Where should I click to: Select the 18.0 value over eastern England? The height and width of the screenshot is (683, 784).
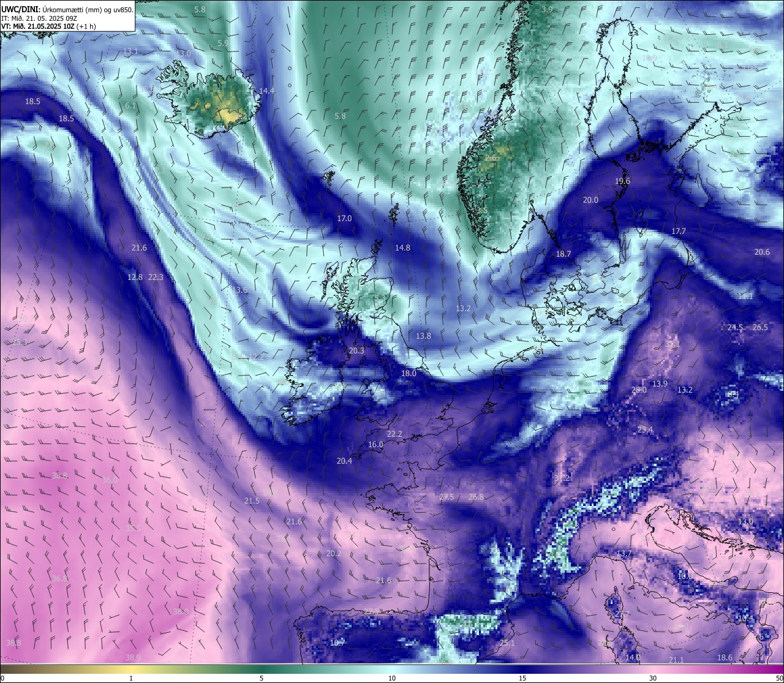click(409, 373)
